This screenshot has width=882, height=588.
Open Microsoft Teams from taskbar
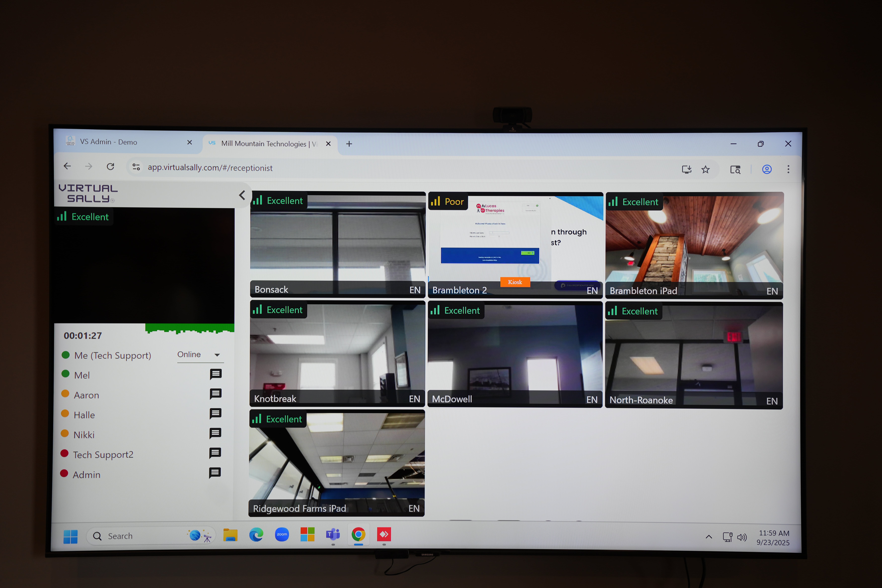(x=333, y=534)
